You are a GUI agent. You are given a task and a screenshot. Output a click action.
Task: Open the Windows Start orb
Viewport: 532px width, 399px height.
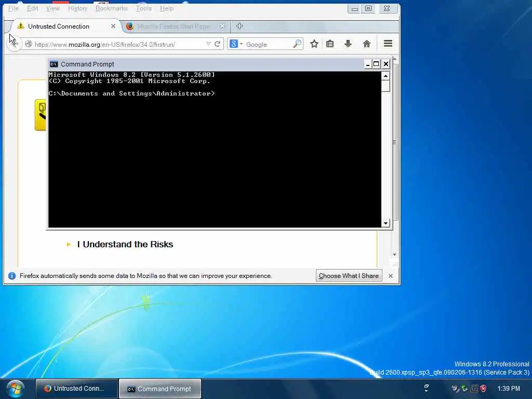point(15,389)
